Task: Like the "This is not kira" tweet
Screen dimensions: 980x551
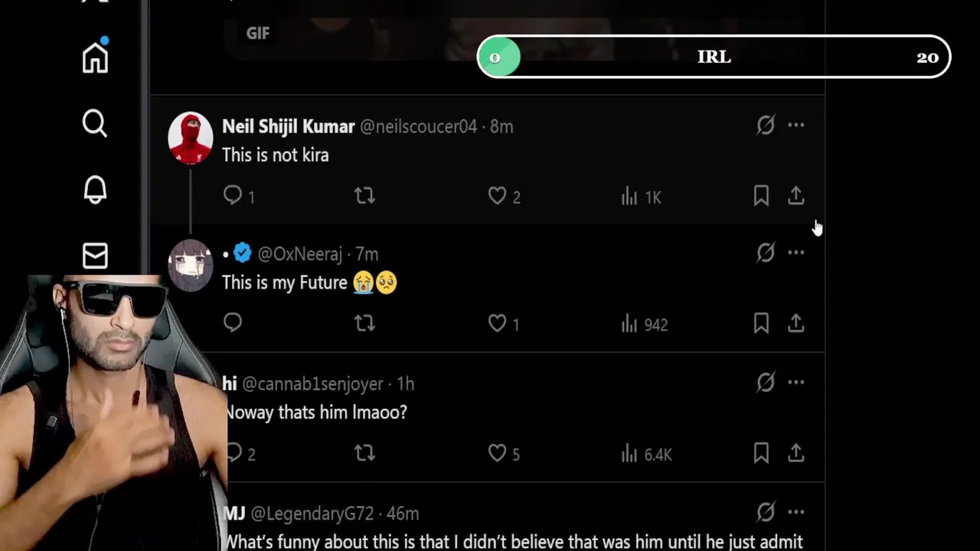Action: tap(498, 196)
